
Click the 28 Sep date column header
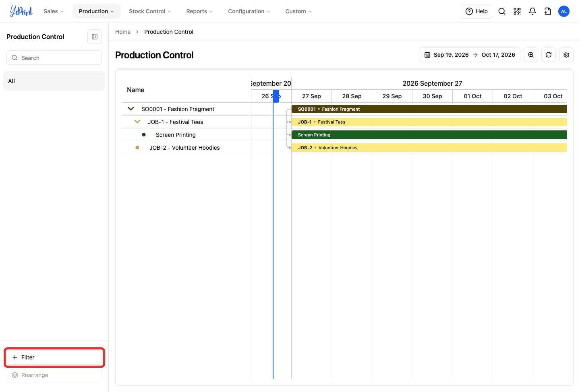[x=352, y=96]
